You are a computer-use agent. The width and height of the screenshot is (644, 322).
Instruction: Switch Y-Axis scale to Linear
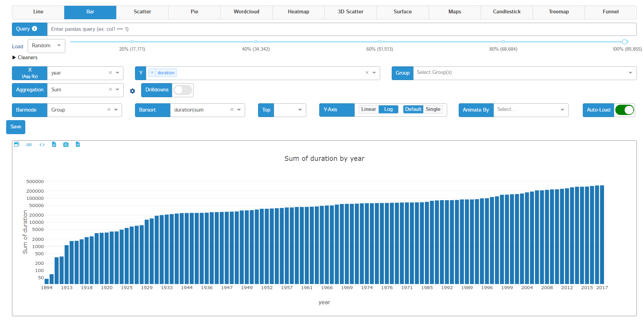click(368, 109)
